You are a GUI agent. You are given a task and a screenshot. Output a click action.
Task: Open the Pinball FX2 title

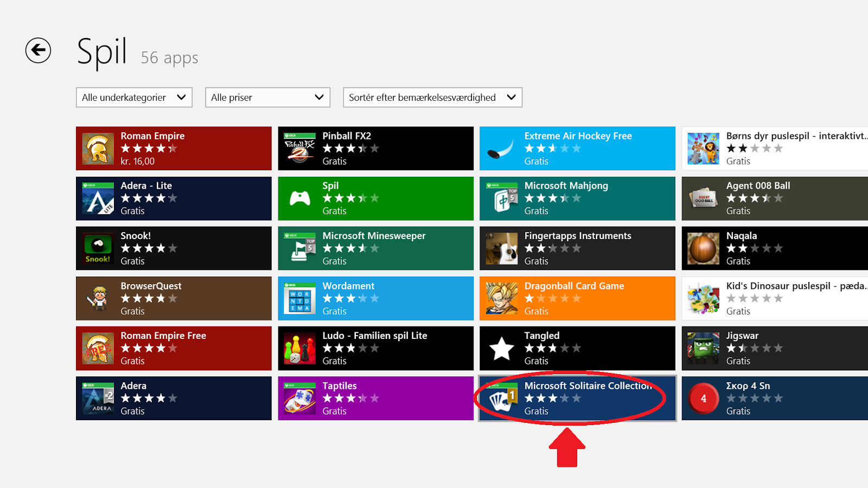(347, 136)
